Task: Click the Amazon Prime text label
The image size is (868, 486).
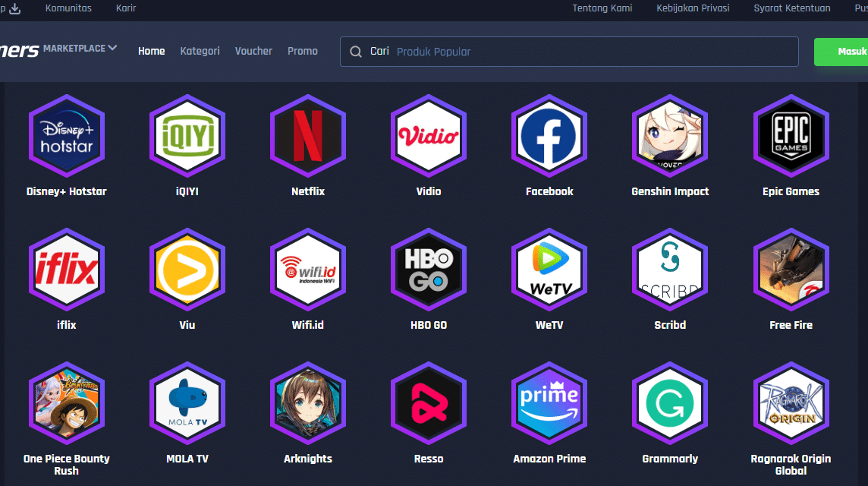Action: [549, 459]
